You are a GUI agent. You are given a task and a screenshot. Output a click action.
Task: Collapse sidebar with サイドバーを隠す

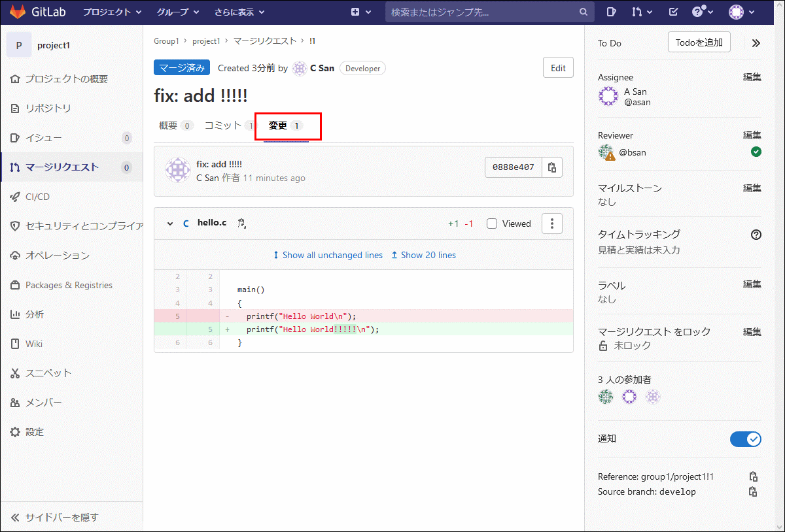(x=71, y=517)
